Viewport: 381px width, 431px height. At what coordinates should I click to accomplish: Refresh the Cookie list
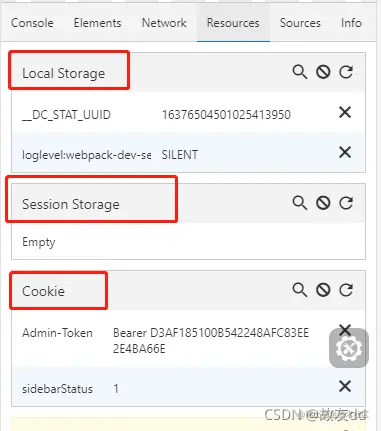click(346, 290)
